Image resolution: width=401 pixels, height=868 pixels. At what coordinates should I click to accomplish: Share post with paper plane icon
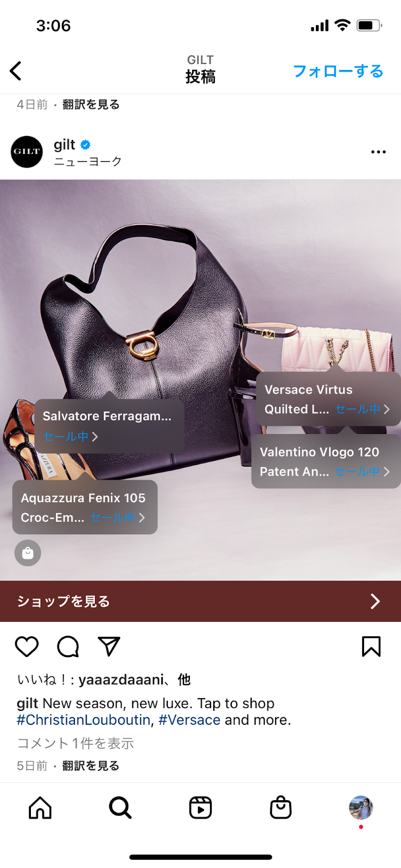coord(109,646)
